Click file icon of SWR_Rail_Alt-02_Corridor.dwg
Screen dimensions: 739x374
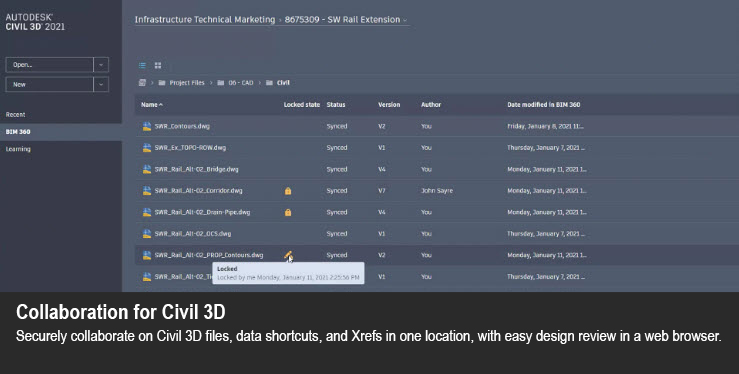tap(147, 191)
